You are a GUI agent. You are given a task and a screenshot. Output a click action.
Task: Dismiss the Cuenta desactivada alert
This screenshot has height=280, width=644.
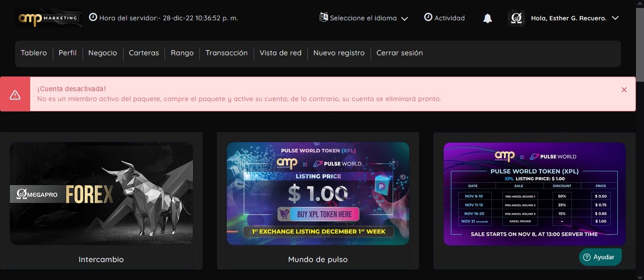[624, 90]
